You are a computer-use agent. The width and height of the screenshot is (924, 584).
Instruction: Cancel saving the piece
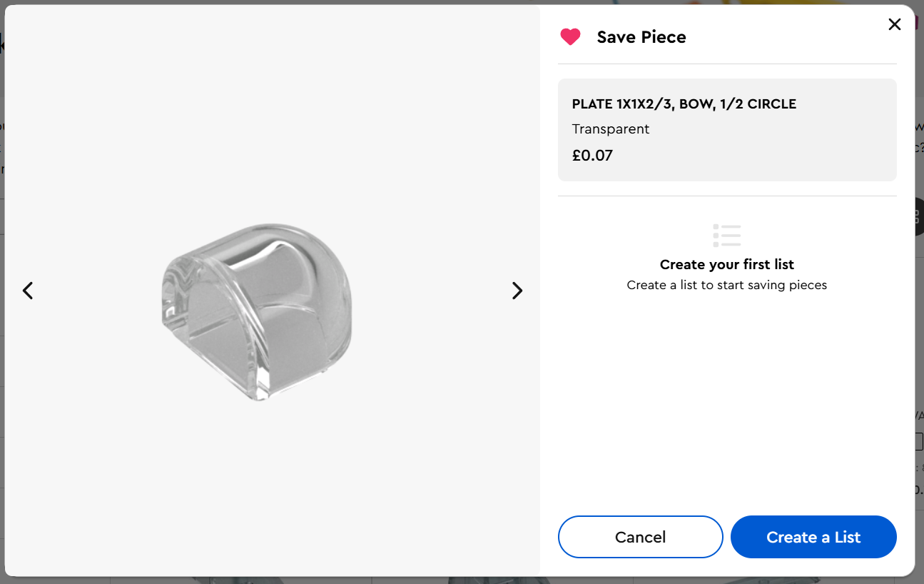(x=640, y=537)
